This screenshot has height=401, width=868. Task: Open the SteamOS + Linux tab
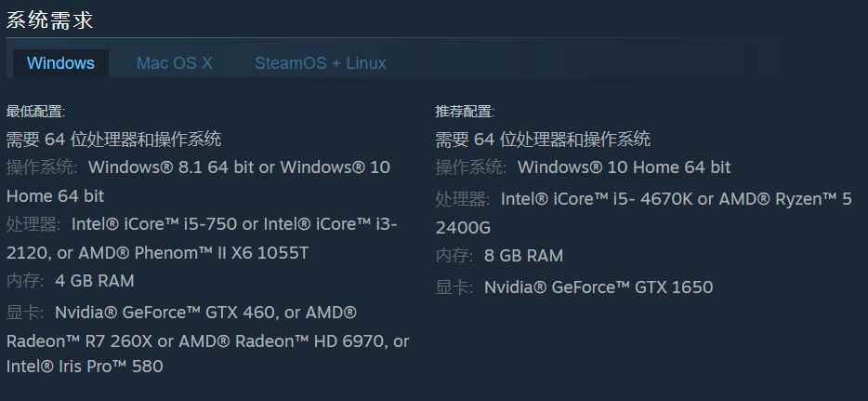coord(321,63)
